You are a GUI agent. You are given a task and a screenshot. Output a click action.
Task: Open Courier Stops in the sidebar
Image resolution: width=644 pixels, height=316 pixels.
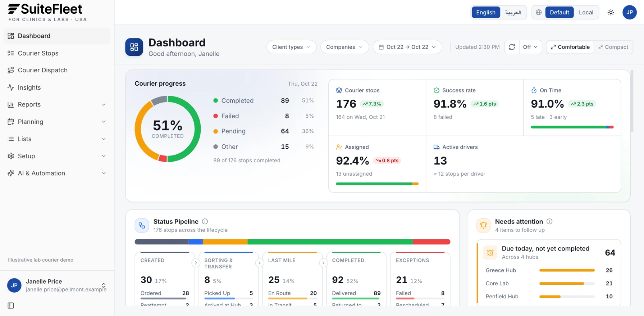[57, 53]
